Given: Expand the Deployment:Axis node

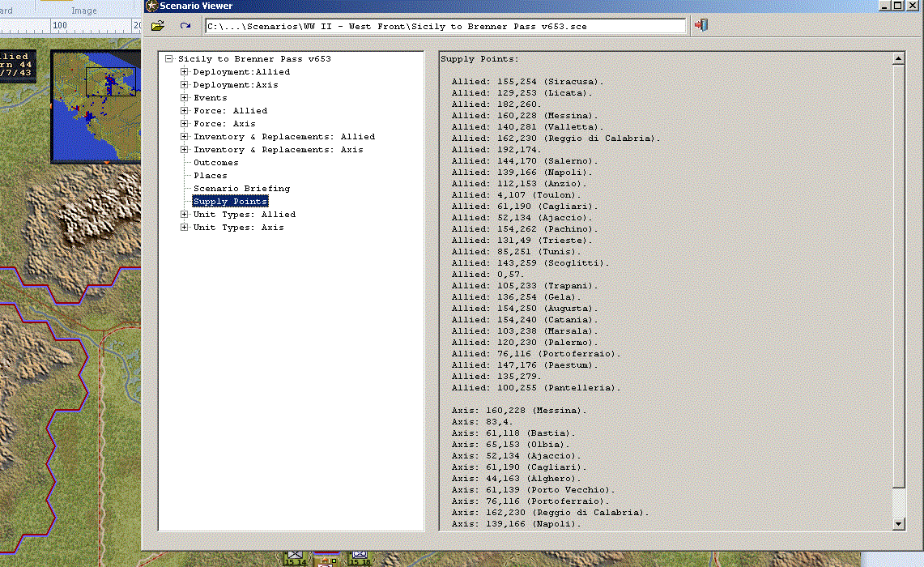Looking at the screenshot, I should 185,85.
